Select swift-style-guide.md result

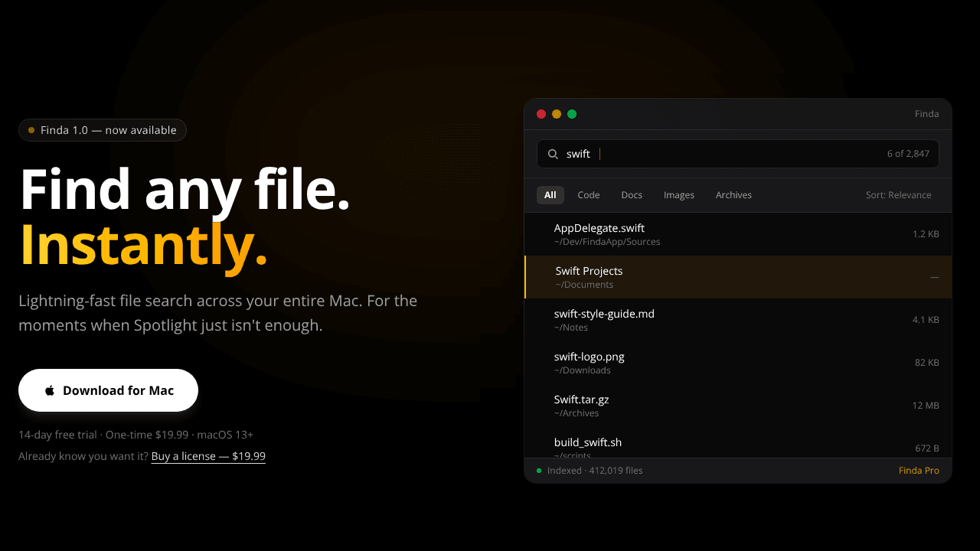coord(738,320)
